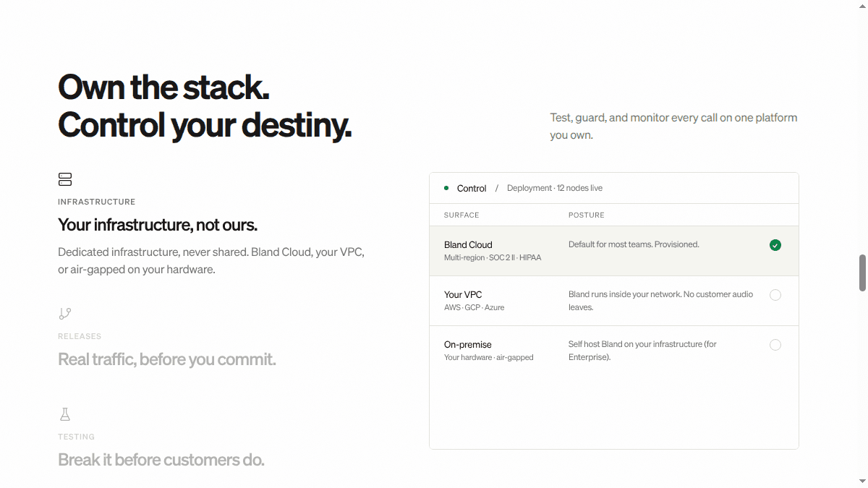Screen dimensions: 868x488
Task: Click the page vertical scrollbar thumb
Action: coord(862,273)
